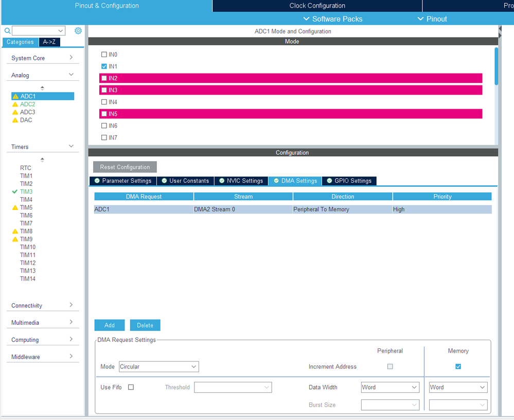The image size is (514, 420).
Task: Switch to Clock Configuration tab
Action: point(317,6)
